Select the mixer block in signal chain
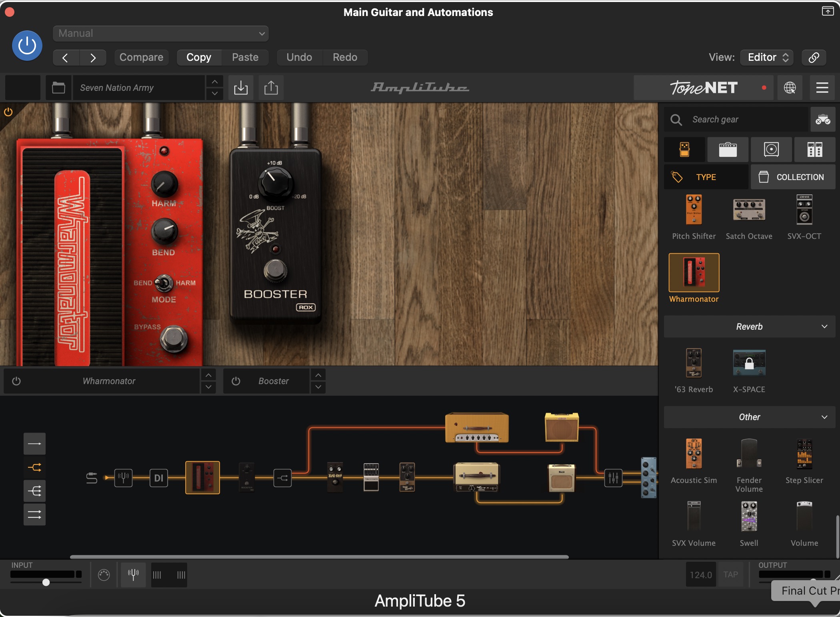This screenshot has width=840, height=617. tap(613, 478)
